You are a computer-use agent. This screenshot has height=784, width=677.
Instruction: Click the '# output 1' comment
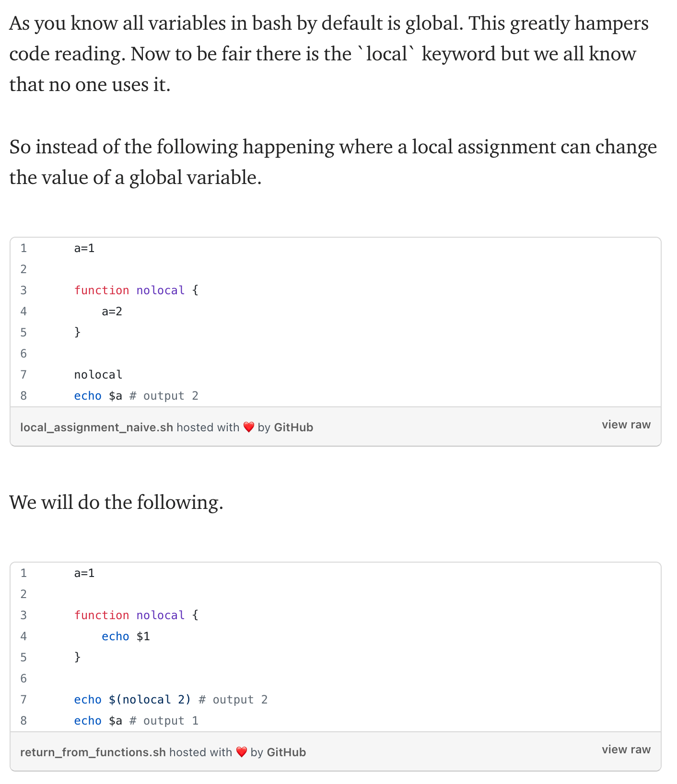(x=163, y=721)
